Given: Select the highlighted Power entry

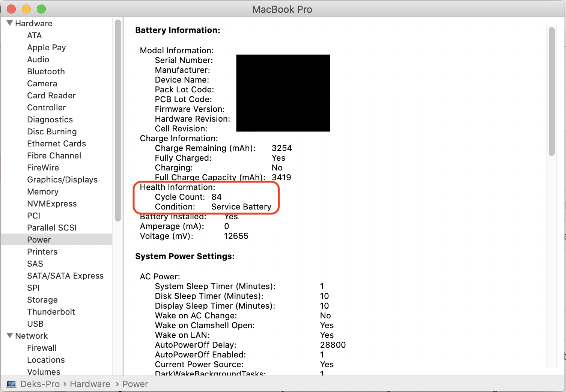Looking at the screenshot, I should (x=56, y=240).
